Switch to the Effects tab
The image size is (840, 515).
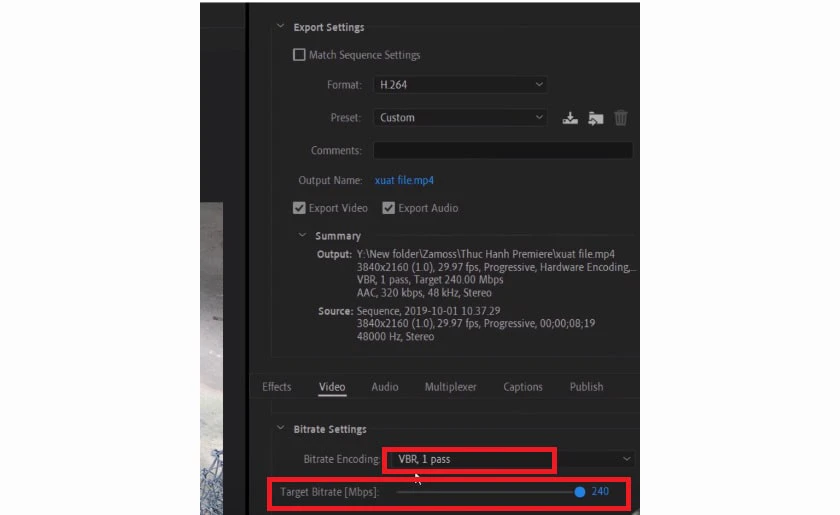[x=276, y=386]
